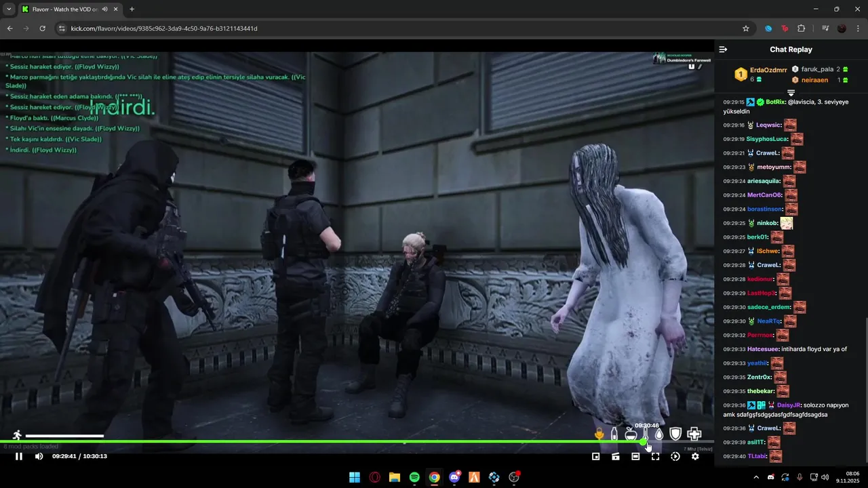This screenshot has height=488, width=868.
Task: Click SisyphosLuca username in chat
Action: (768, 139)
